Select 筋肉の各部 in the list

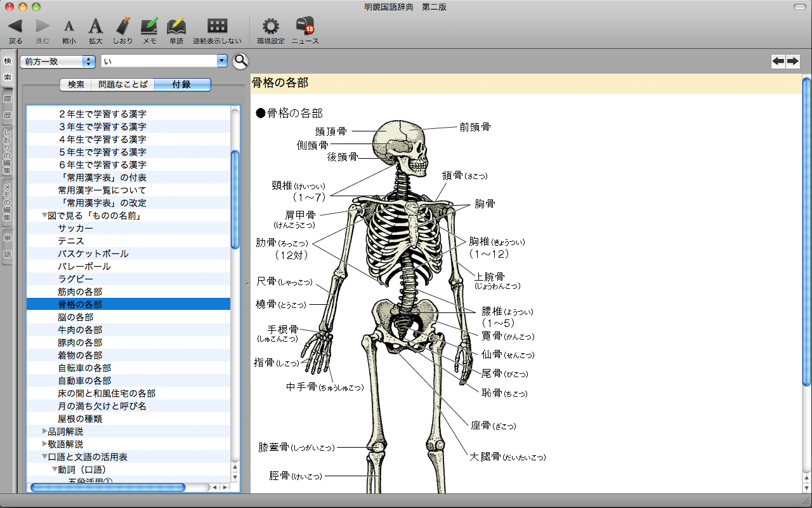[80, 292]
